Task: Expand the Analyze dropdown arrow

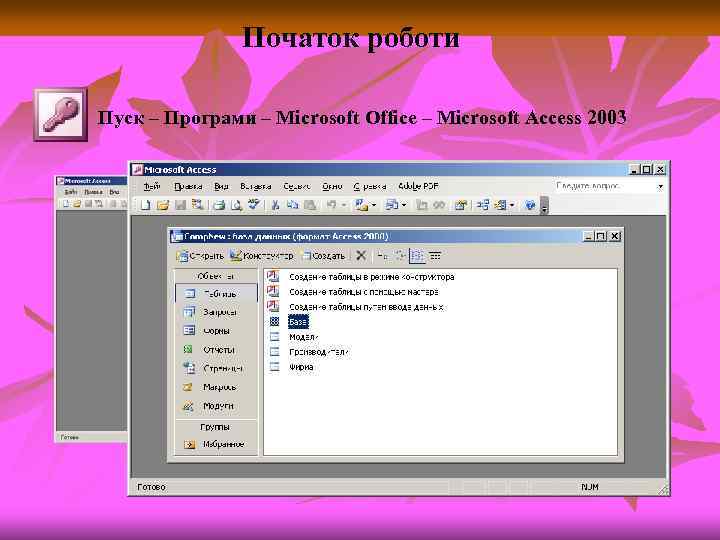Action: click(404, 205)
